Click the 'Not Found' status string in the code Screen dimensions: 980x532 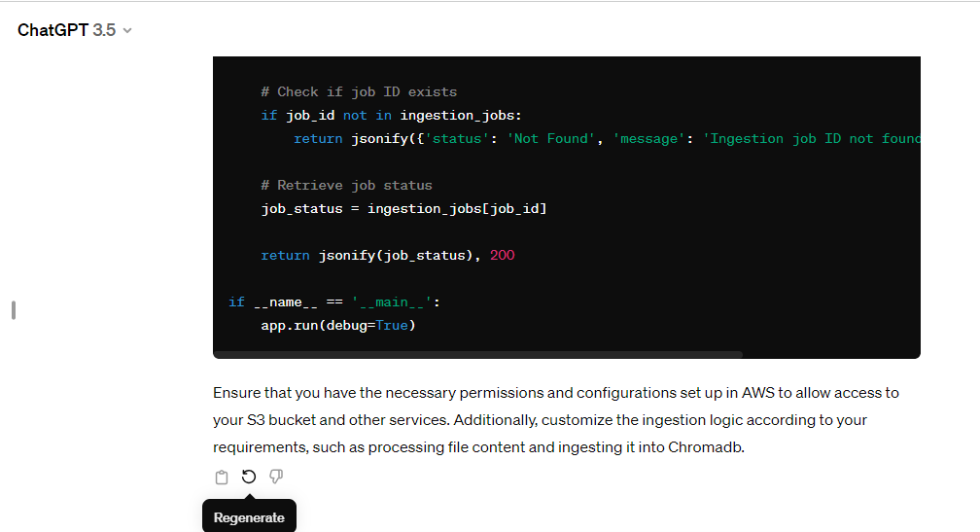[551, 139]
